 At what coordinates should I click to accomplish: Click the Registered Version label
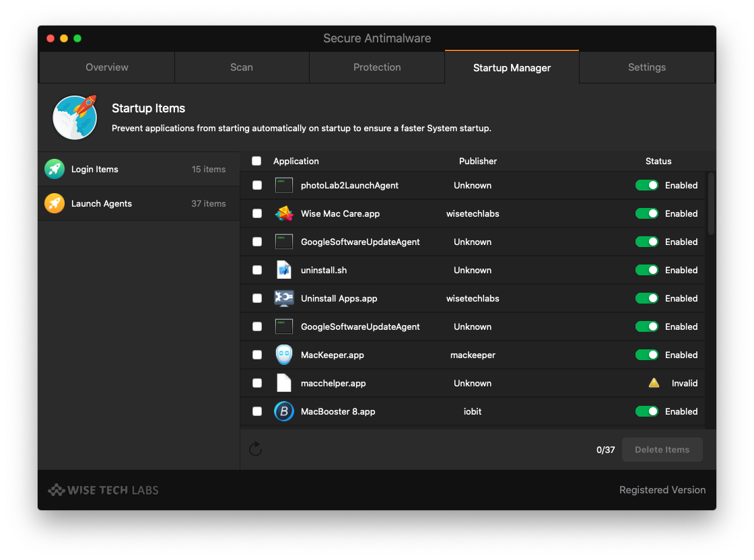(662, 490)
